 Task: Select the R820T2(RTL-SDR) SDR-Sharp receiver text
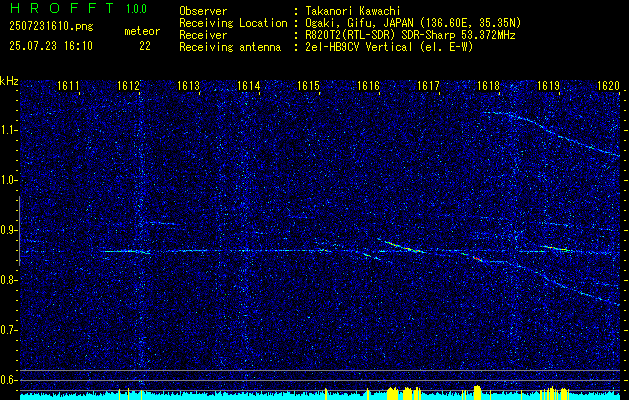[x=410, y=35]
